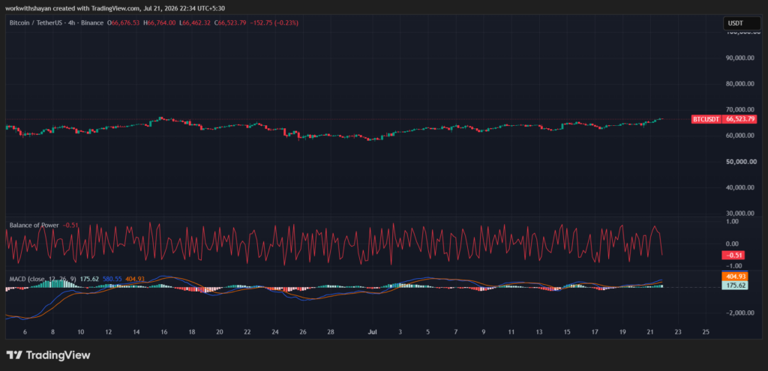Viewport: 768px width, 371px height.
Task: Click the orange 404.93 axis tag
Action: pyautogui.click(x=735, y=276)
